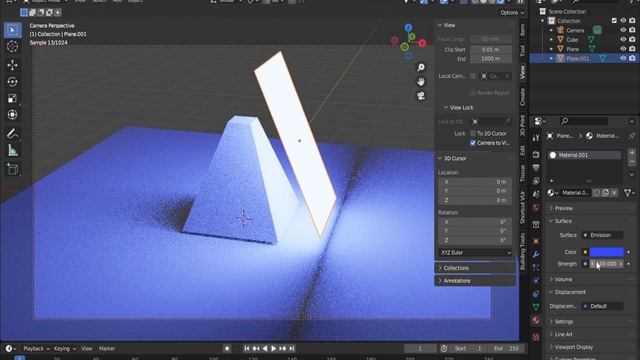Open the Material properties tab icon
The image size is (640, 360).
pos(536,320)
